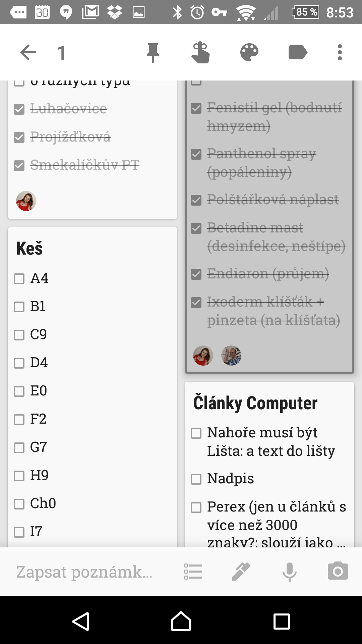Add a photo note with the camera icon
This screenshot has width=362, height=644.
coord(338,571)
